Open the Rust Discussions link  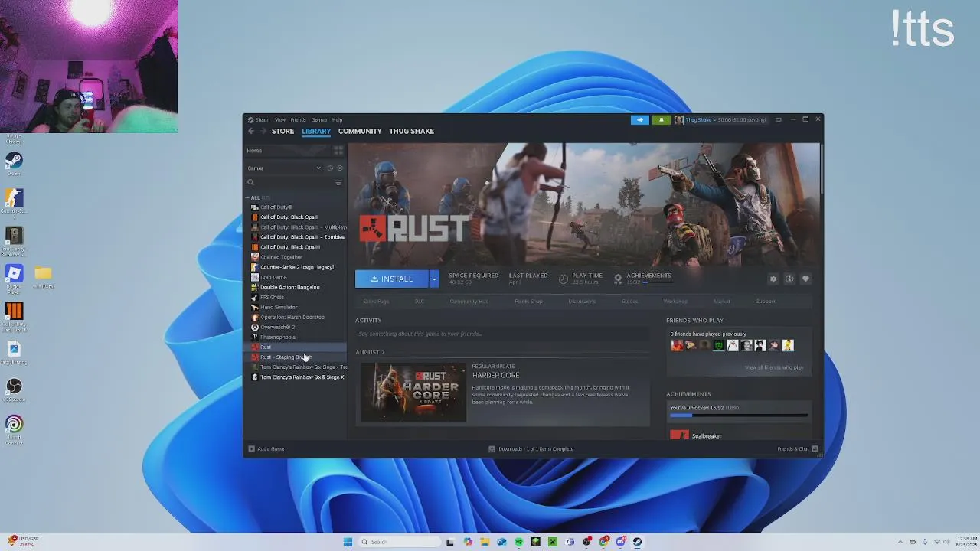(x=582, y=302)
